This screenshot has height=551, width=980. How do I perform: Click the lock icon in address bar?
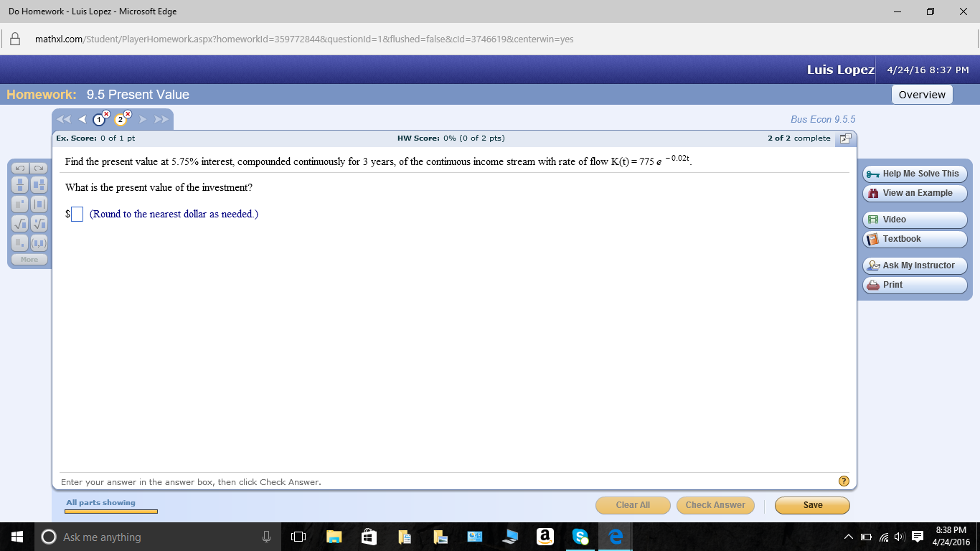point(14,39)
